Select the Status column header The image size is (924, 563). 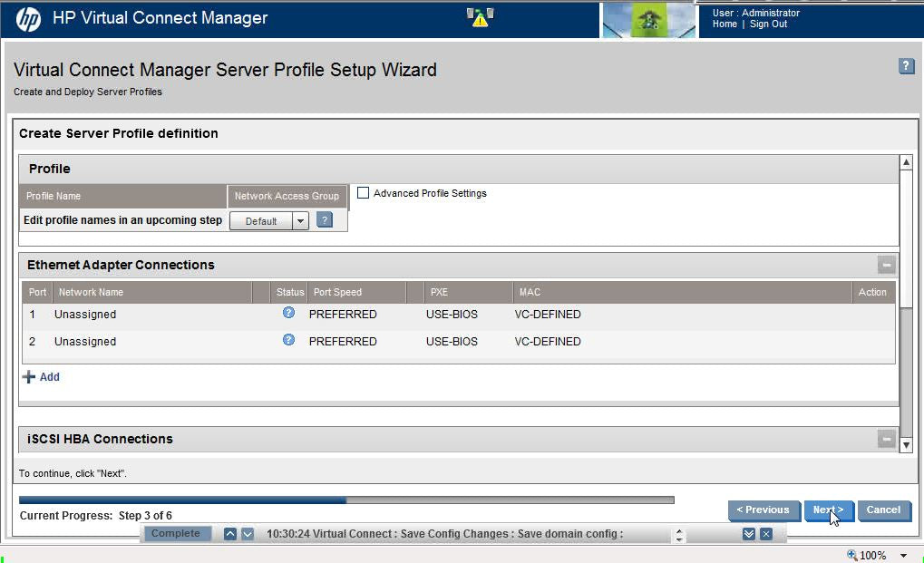point(287,292)
